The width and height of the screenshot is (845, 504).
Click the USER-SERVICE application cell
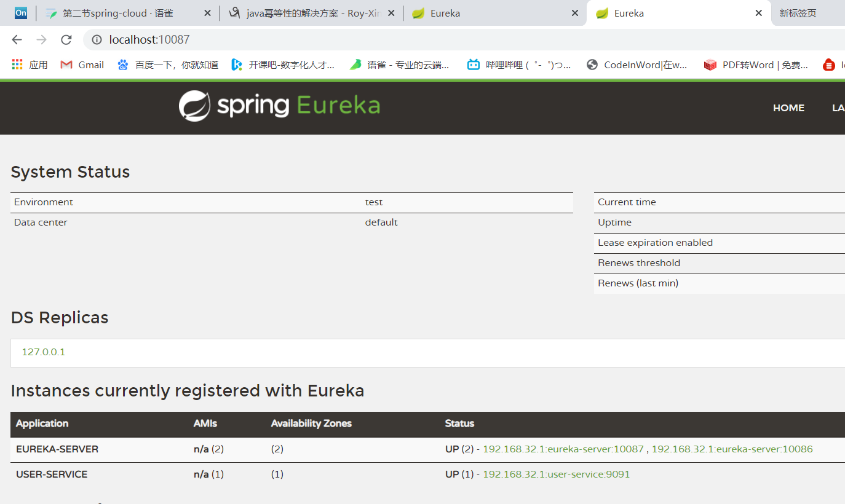click(52, 474)
